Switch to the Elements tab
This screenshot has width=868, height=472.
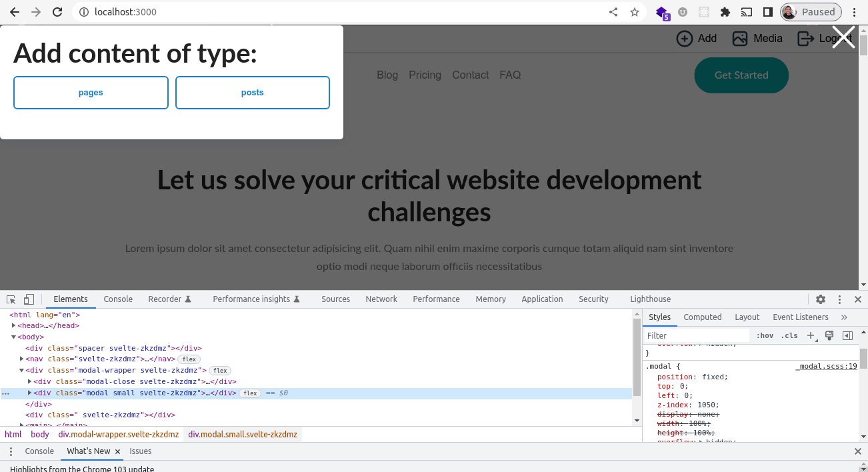[x=71, y=299]
